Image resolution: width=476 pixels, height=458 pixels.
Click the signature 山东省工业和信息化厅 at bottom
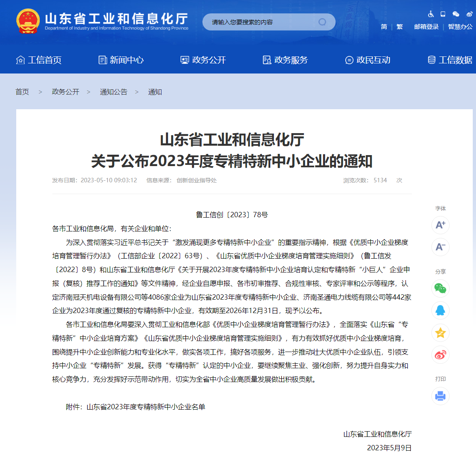(377, 434)
